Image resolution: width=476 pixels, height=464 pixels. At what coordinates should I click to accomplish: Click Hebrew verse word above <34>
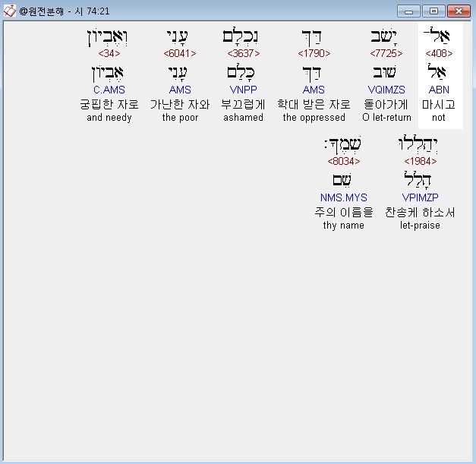coord(108,38)
